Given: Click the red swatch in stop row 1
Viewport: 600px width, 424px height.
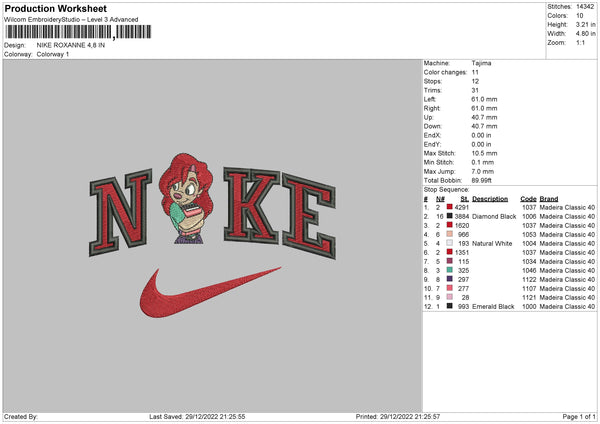Looking at the screenshot, I should click(450, 207).
